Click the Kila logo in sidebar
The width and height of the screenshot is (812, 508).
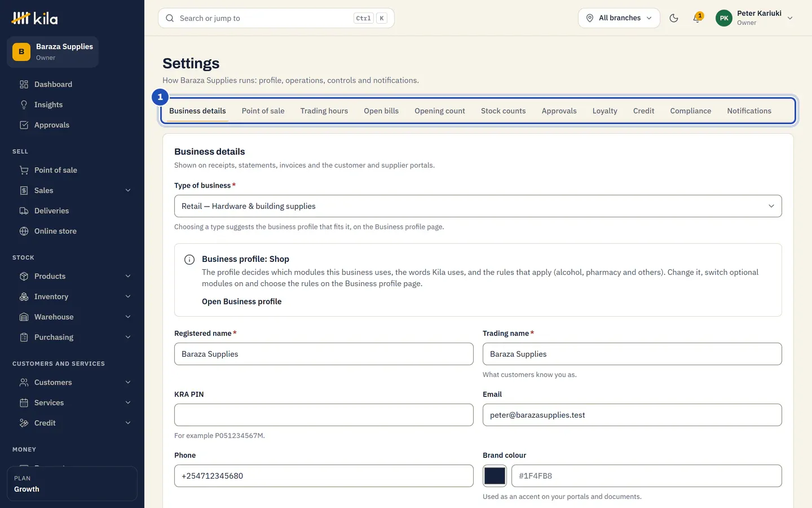[34, 18]
